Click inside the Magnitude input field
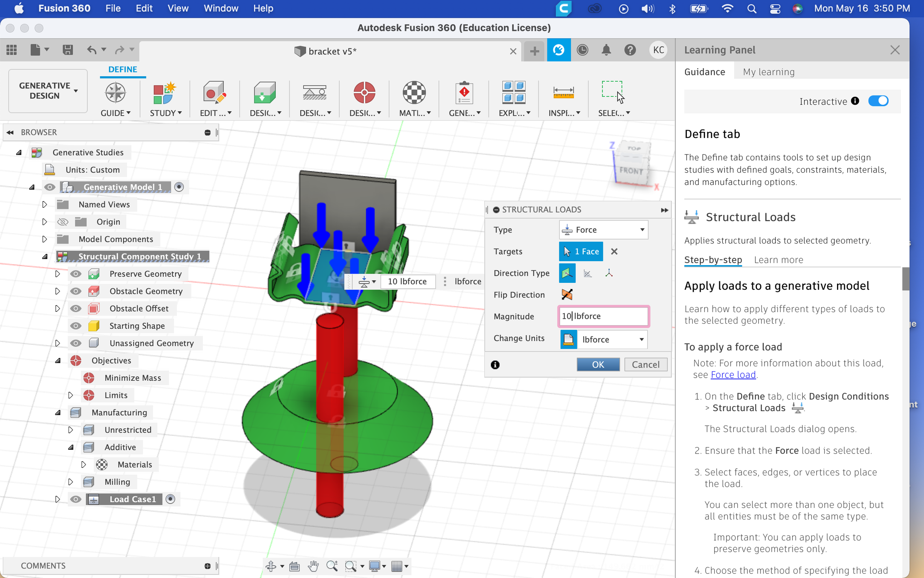 click(603, 316)
